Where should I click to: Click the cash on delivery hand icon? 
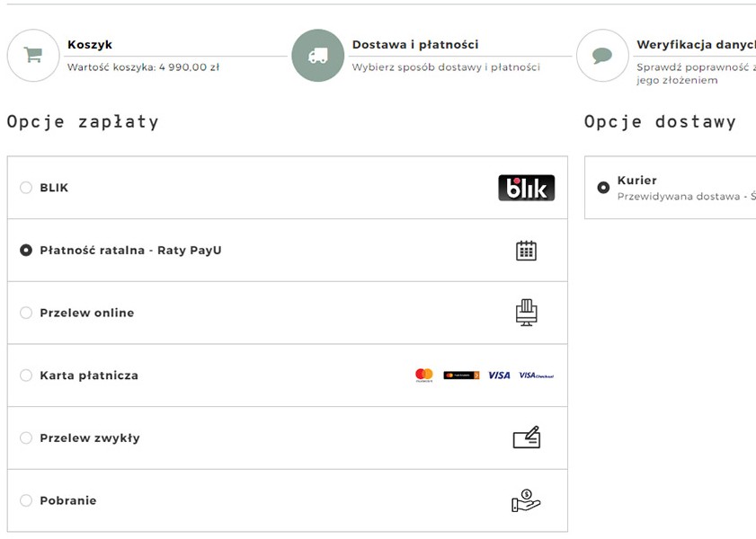tap(526, 501)
